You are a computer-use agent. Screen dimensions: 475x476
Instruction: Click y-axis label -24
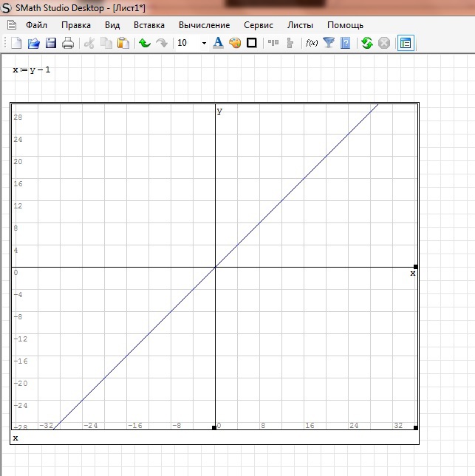[x=21, y=405]
